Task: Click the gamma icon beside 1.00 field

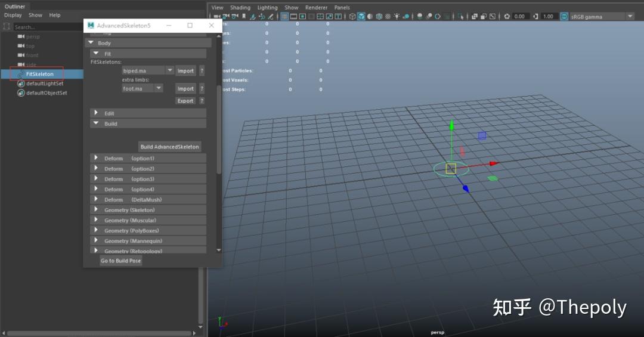Action: click(x=535, y=17)
